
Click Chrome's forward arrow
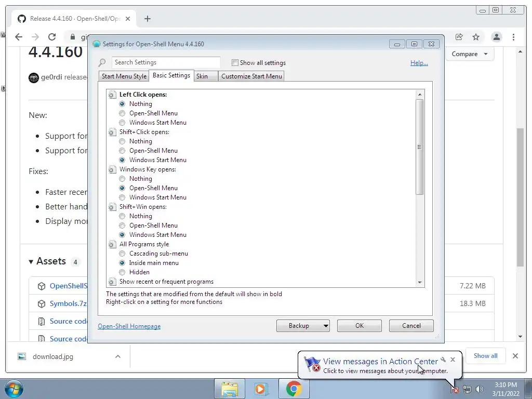point(35,37)
